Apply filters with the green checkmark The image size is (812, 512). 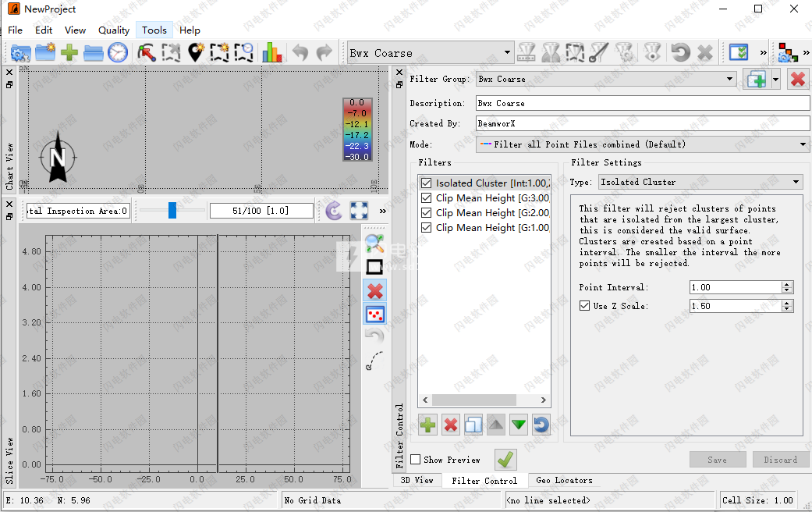click(x=505, y=460)
